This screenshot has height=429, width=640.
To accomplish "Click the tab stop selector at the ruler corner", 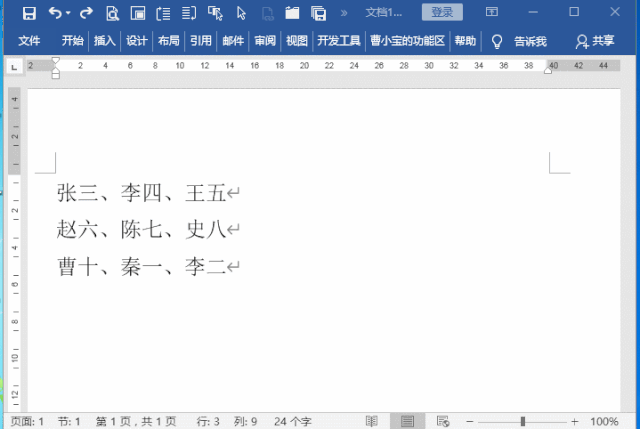I will [14, 67].
